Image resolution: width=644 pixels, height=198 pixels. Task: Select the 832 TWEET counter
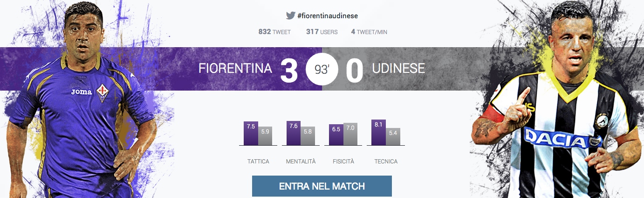pos(274,32)
